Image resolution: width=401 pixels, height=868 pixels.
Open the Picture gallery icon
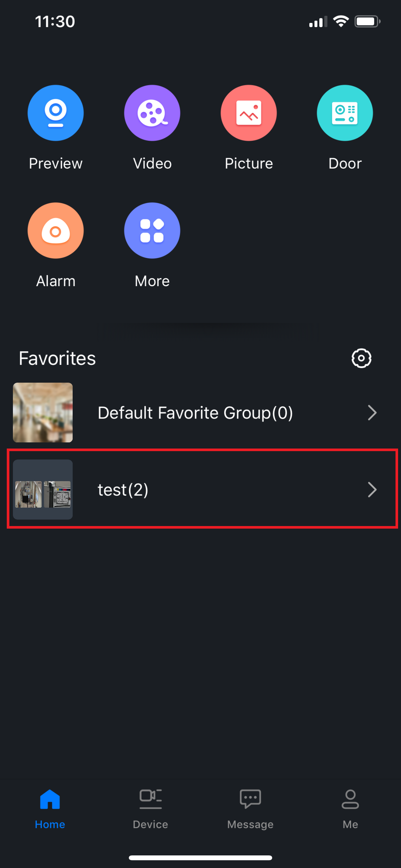pos(249,113)
